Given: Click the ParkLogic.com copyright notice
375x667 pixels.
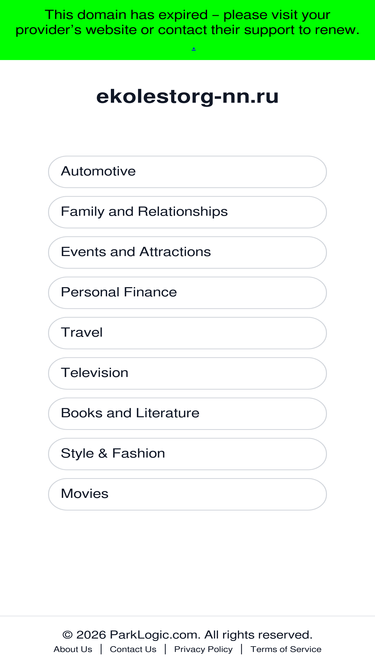Looking at the screenshot, I should tap(188, 635).
